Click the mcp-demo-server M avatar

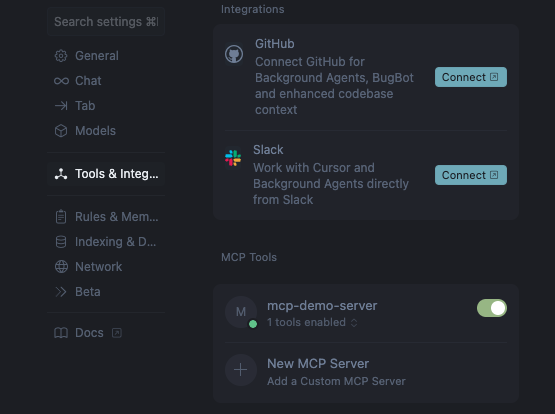click(x=241, y=312)
